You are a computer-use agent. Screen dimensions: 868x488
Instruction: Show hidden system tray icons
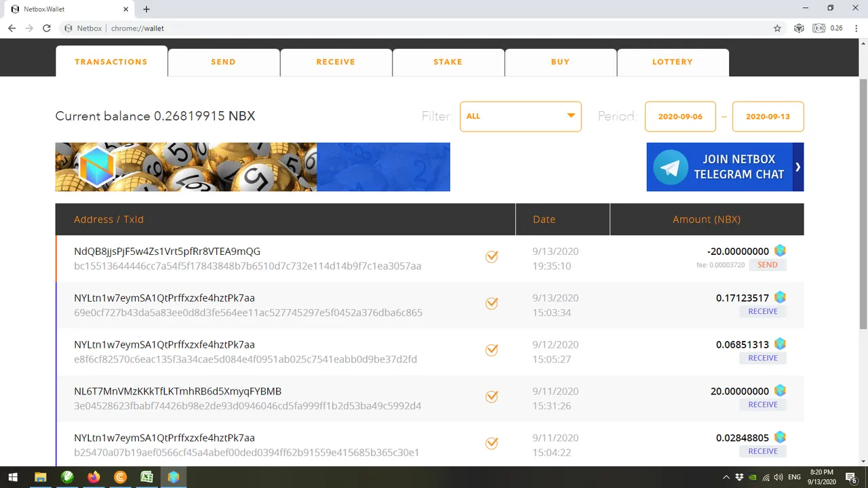(x=726, y=477)
